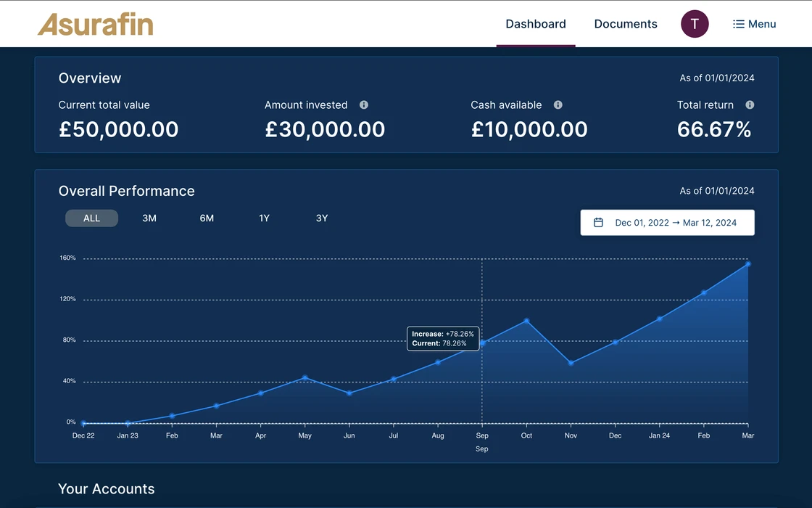Switch to the Dashboard tab
The height and width of the screenshot is (508, 812).
(536, 24)
